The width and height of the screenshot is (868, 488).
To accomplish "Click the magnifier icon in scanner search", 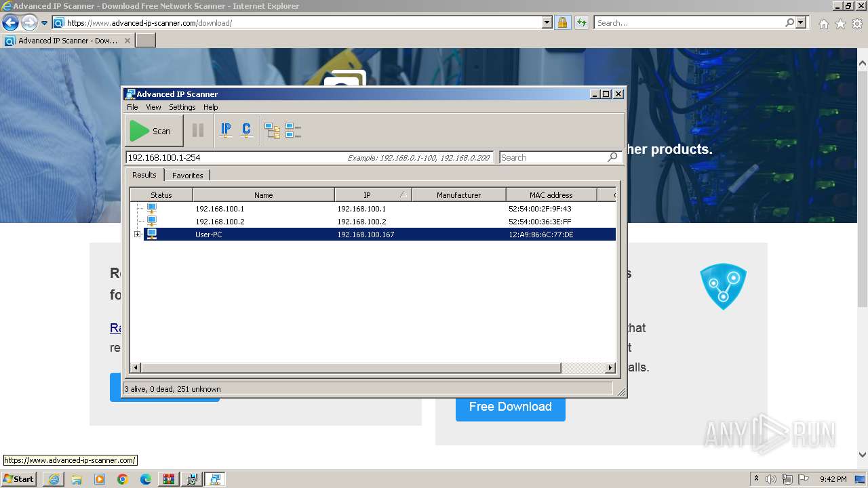I will [613, 157].
